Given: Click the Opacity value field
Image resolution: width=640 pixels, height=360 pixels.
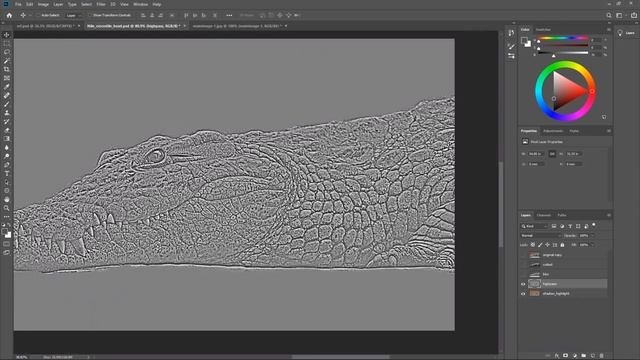Looking at the screenshot, I should tap(584, 236).
